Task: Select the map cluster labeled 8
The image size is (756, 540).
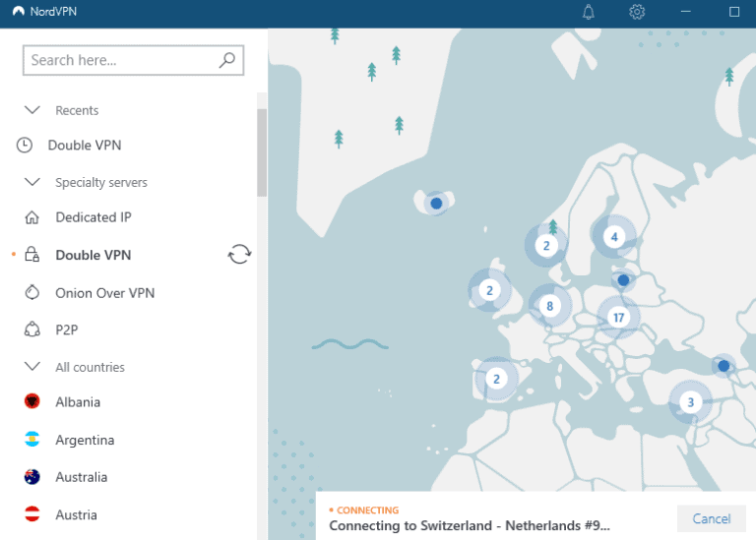Action: point(549,306)
